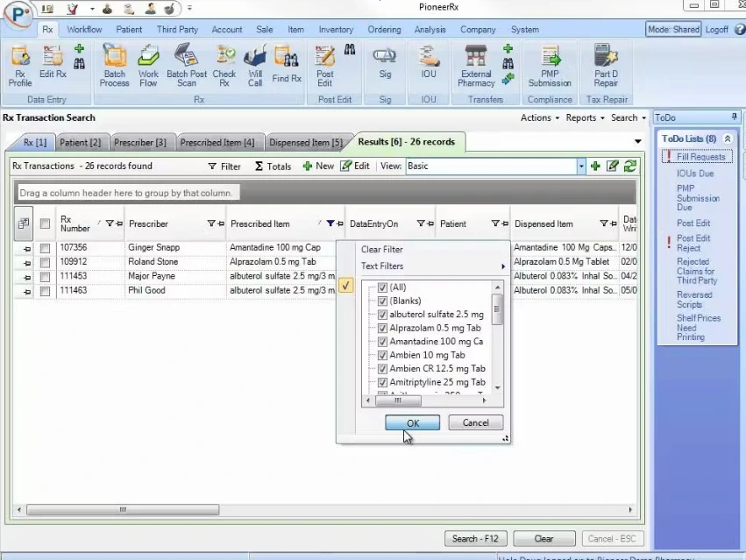746x560 pixels.
Task: Cancel the filter popup
Action: [475, 423]
